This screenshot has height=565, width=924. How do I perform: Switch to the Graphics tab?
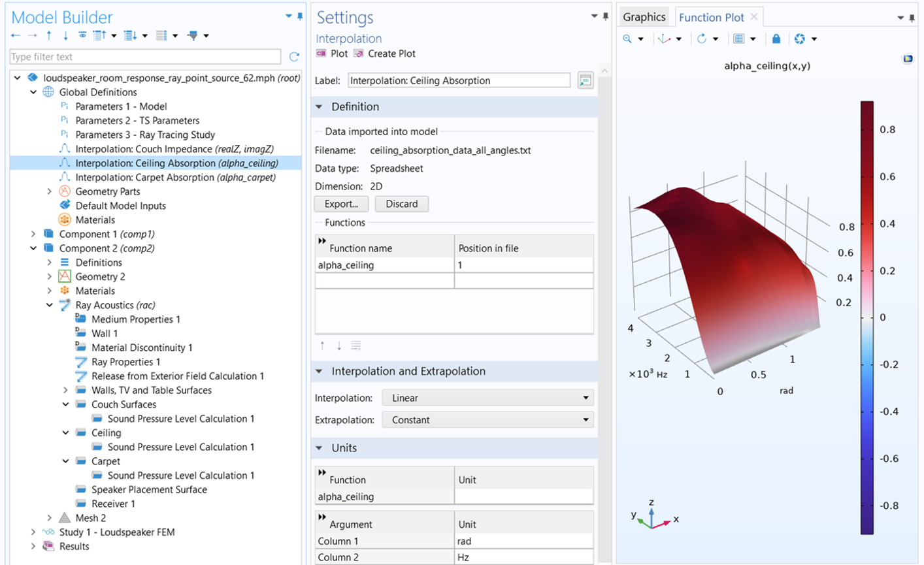[644, 17]
